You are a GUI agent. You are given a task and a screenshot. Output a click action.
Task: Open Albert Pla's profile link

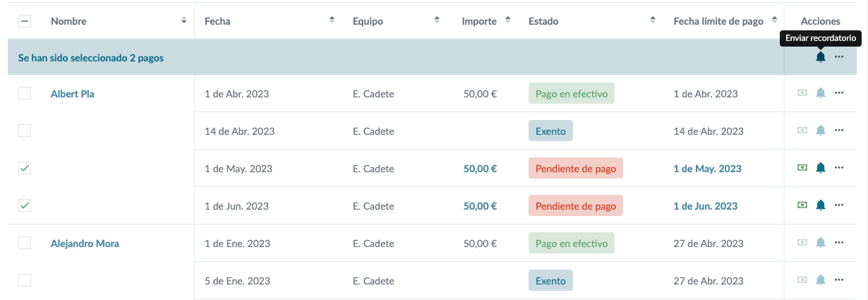point(73,94)
